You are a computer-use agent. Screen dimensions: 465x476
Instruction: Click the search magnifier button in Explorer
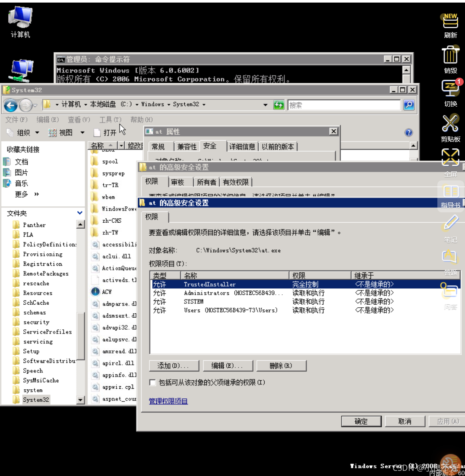408,105
